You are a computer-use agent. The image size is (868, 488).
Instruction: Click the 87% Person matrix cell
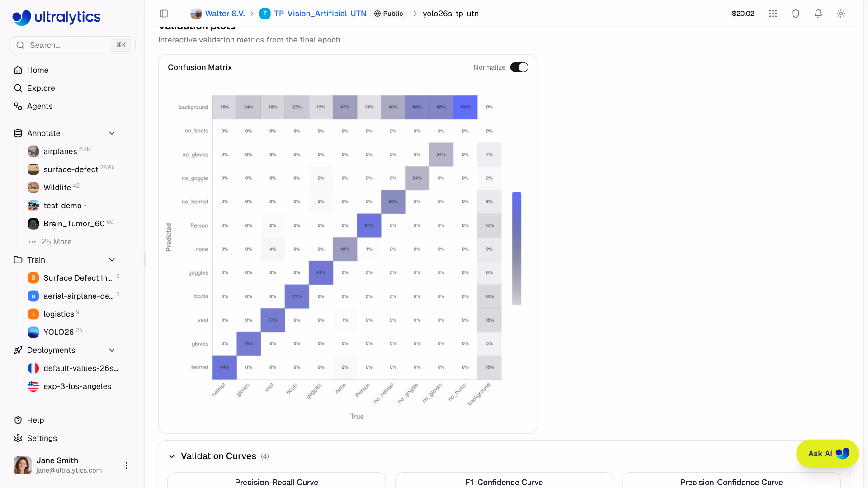point(369,225)
